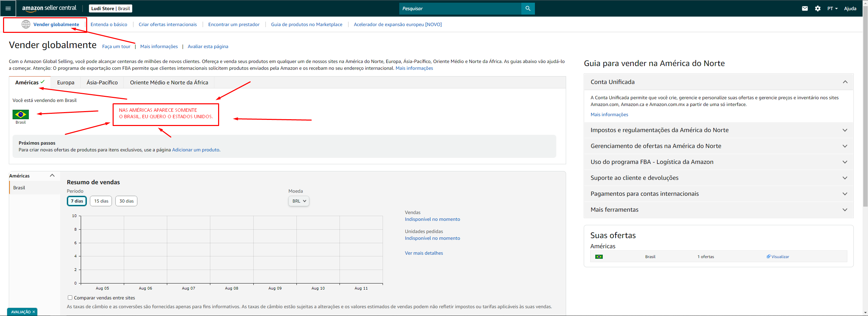Switch to Oriente Médio e Norte da África tab
868x316 pixels.
(x=169, y=82)
